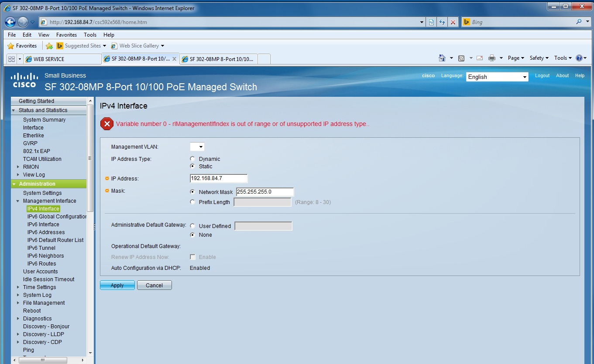Open the Edit menu
Screen dimensions: 594x364
27,35
